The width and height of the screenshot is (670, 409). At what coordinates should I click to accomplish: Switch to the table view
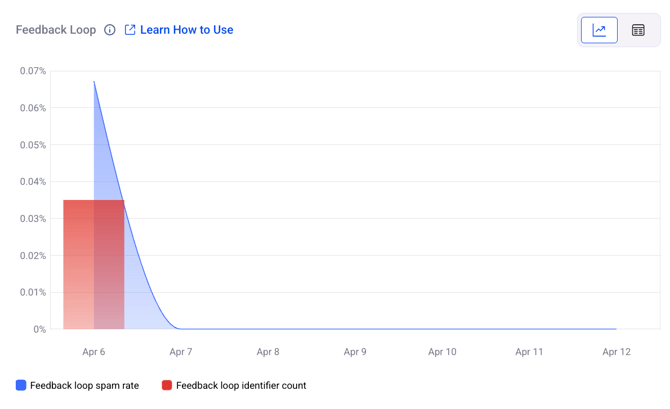point(638,30)
